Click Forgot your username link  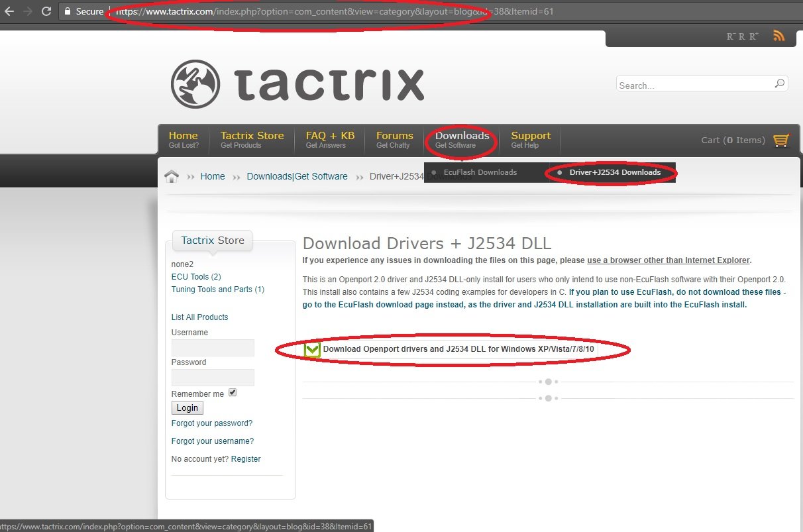coord(213,441)
